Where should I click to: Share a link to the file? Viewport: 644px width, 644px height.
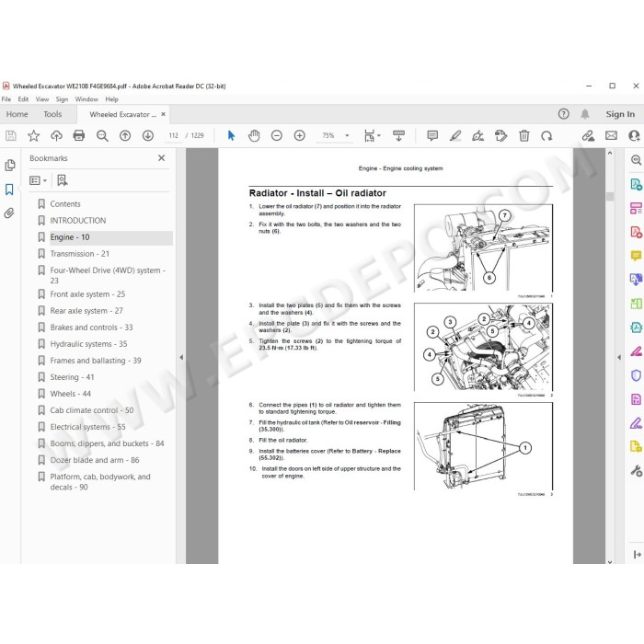[588, 135]
